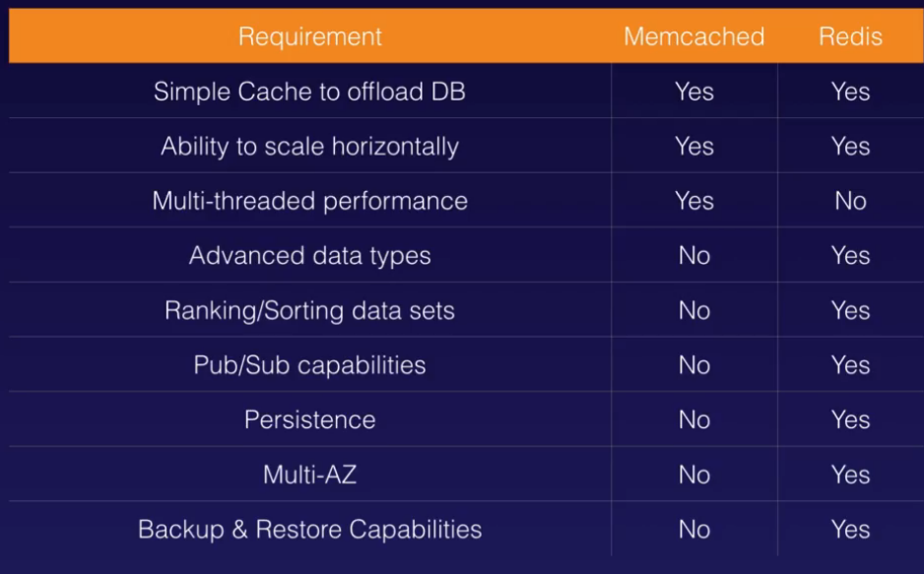Image resolution: width=924 pixels, height=574 pixels.
Task: Click the Redis column header
Action: pyautogui.click(x=849, y=37)
